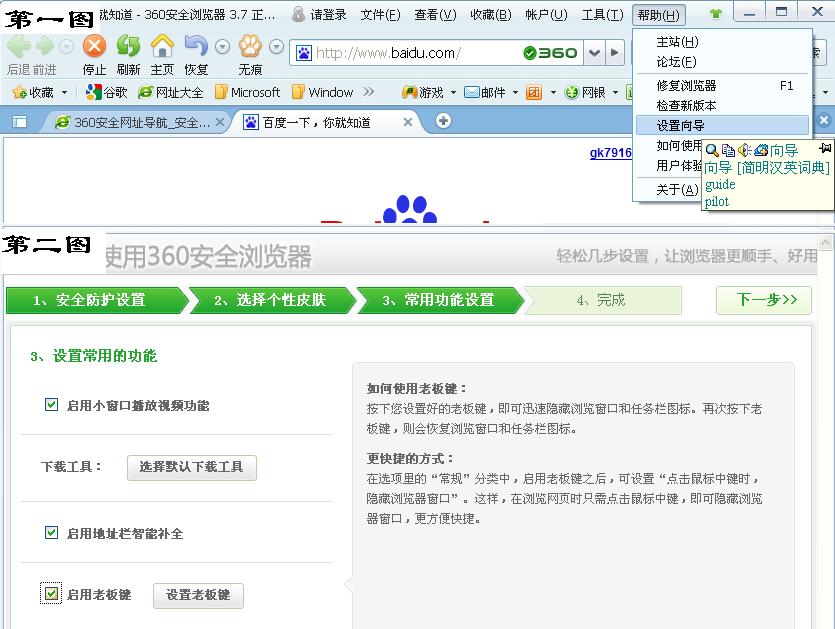The width and height of the screenshot is (835, 629).
Task: Open the dropdown arrow next to 无痕
Action: pos(276,47)
